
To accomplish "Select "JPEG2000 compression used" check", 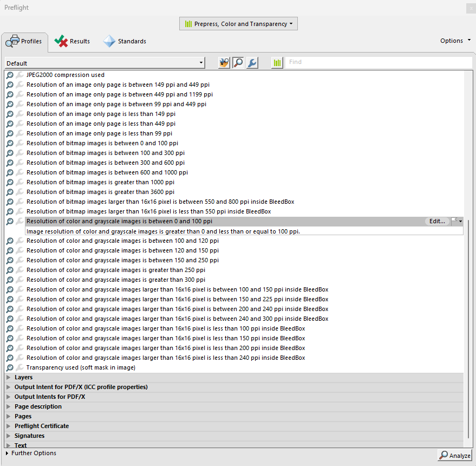I will (x=66, y=75).
